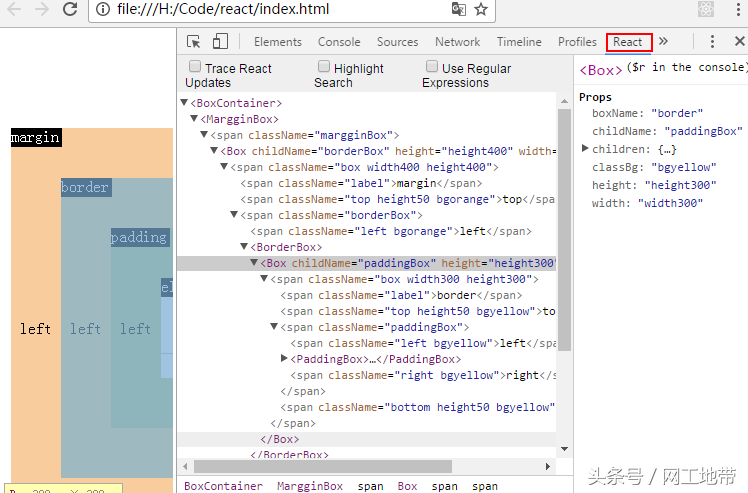
Task: Collapse the selected Box childName paddingBox node
Action: (254, 262)
